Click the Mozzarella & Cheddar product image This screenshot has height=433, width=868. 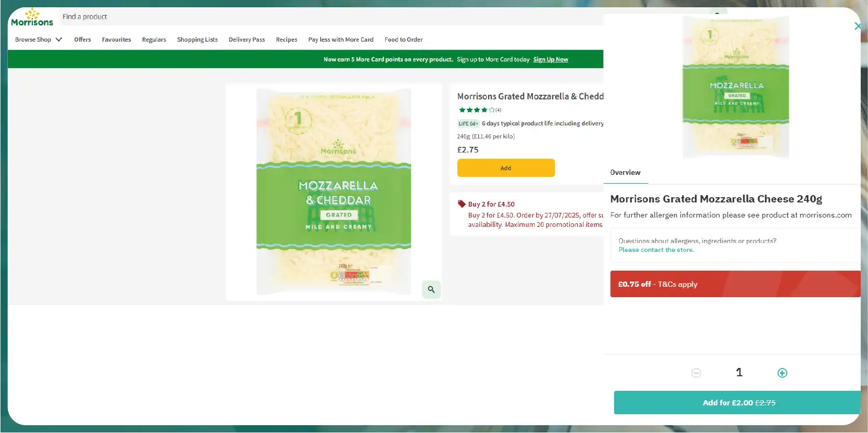[334, 192]
